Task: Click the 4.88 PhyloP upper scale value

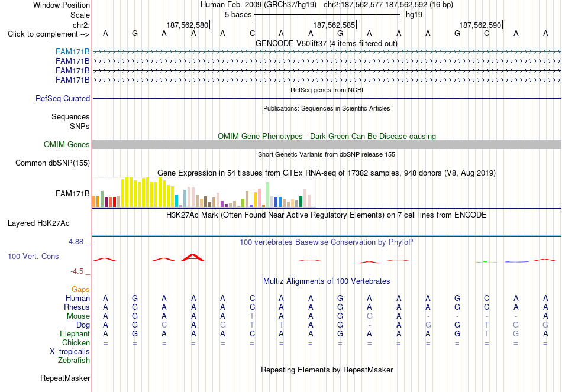Action: pyautogui.click(x=76, y=242)
